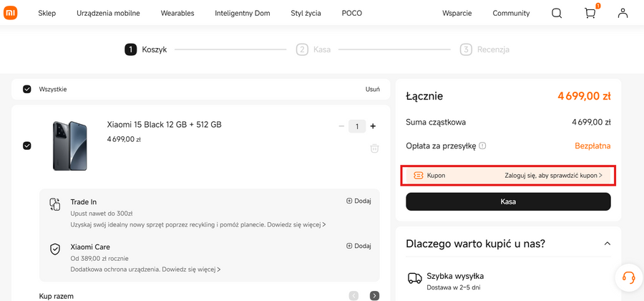Increase quantity with plus button
The height and width of the screenshot is (301, 644).
373,126
